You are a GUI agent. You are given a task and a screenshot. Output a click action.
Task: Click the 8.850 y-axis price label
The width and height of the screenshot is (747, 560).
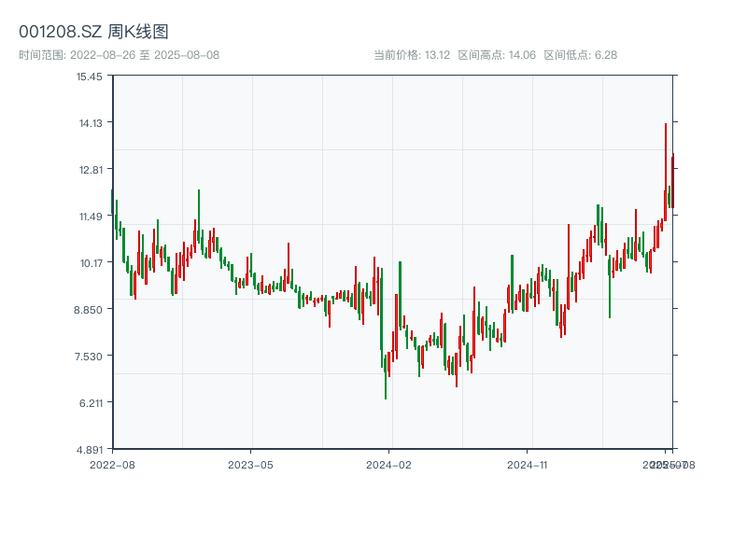pyautogui.click(x=90, y=310)
